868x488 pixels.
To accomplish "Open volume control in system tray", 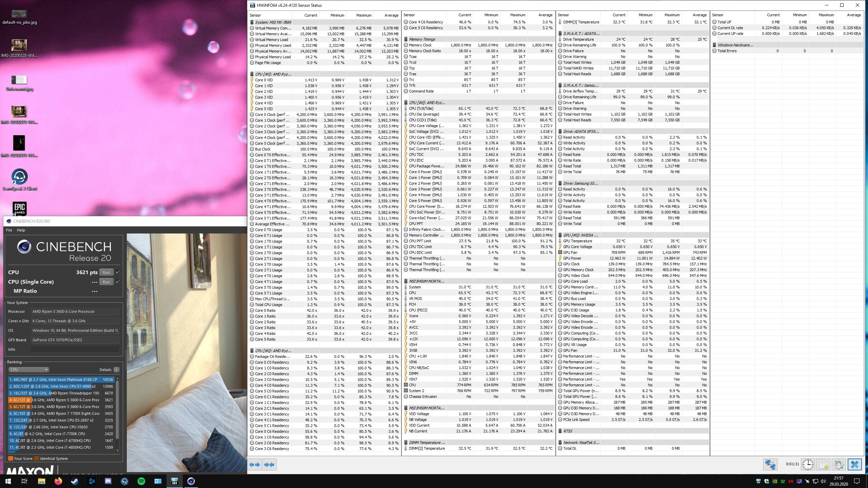I will (823, 481).
